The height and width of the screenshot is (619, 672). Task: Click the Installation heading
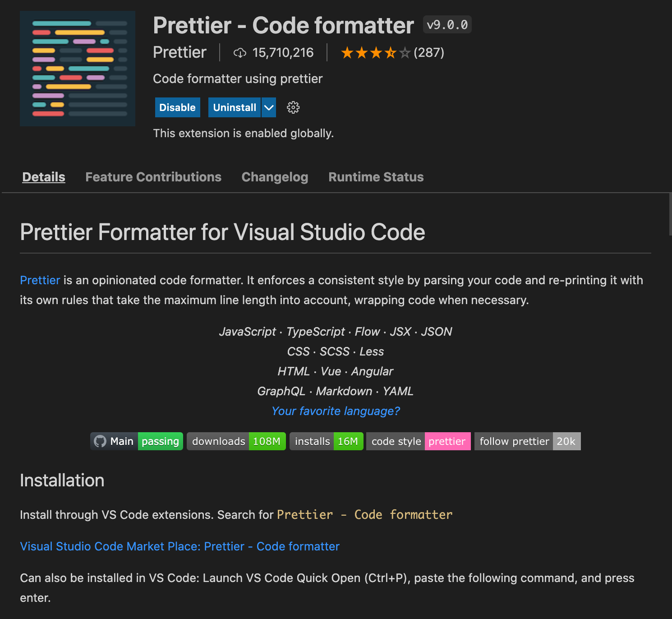coord(62,480)
